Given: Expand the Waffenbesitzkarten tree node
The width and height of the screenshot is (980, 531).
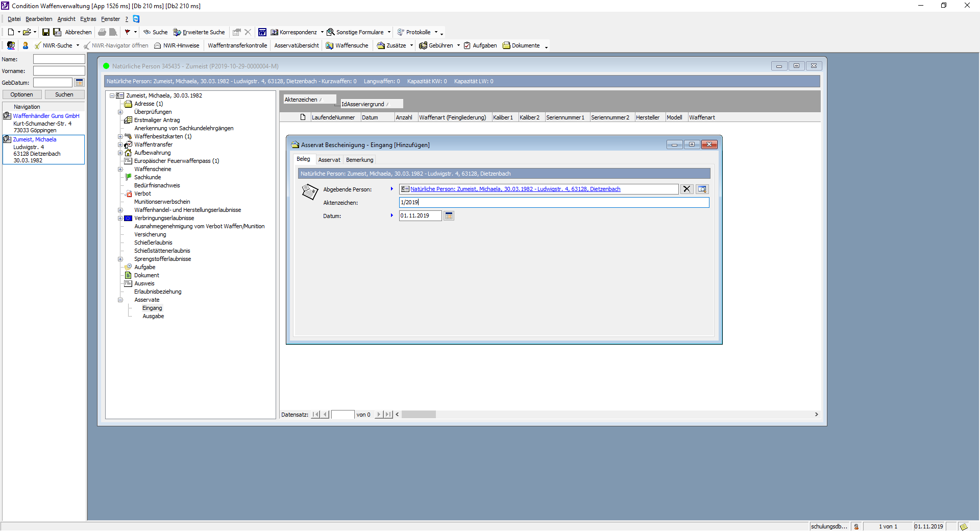Looking at the screenshot, I should pyautogui.click(x=120, y=136).
